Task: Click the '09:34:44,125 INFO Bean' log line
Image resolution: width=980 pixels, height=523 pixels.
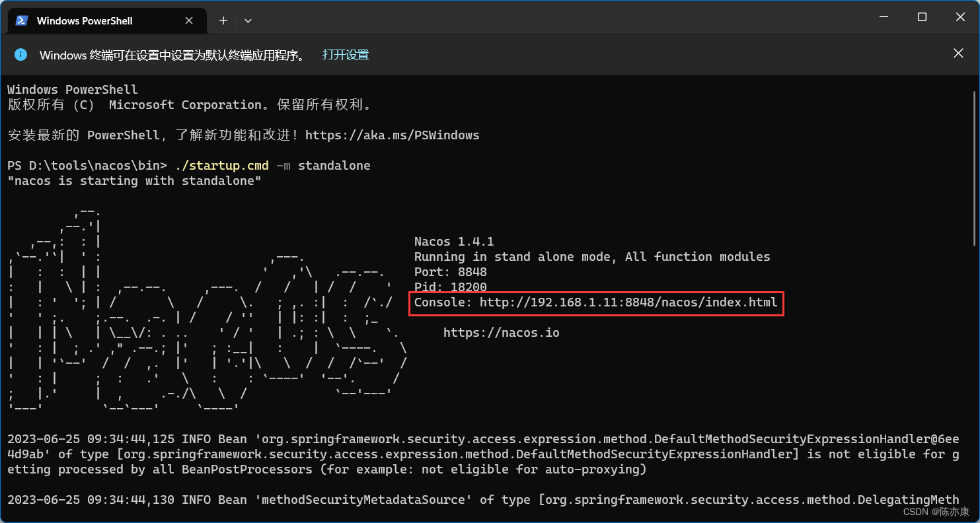Action: (483, 454)
